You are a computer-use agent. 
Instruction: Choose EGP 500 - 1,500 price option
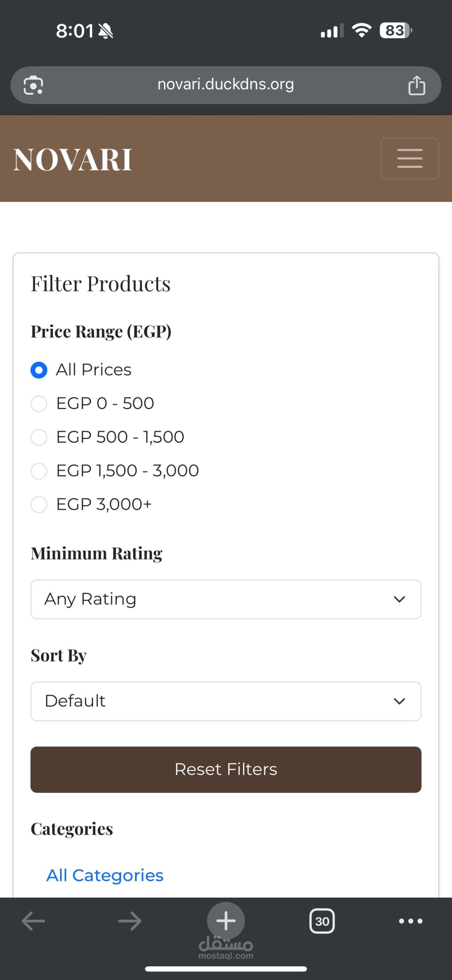[x=39, y=437]
